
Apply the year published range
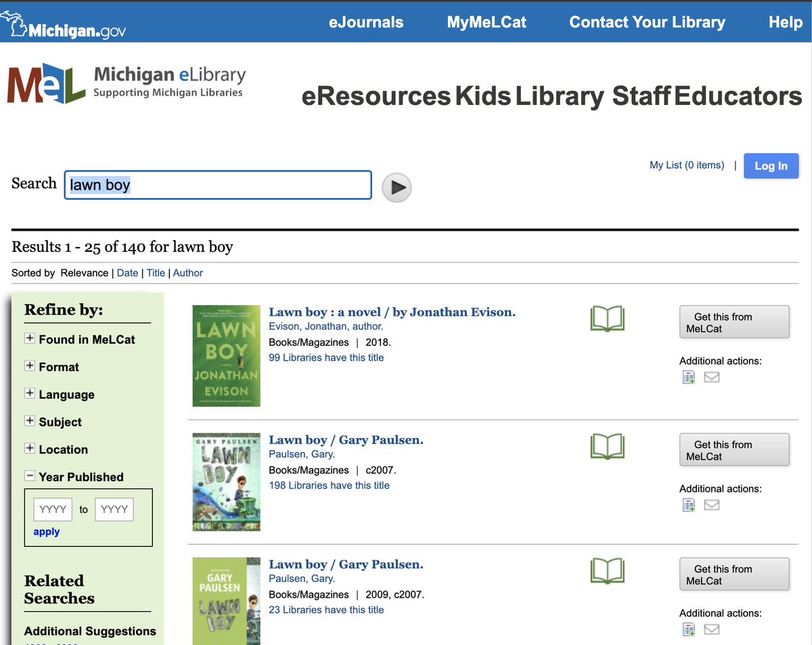[x=47, y=531]
